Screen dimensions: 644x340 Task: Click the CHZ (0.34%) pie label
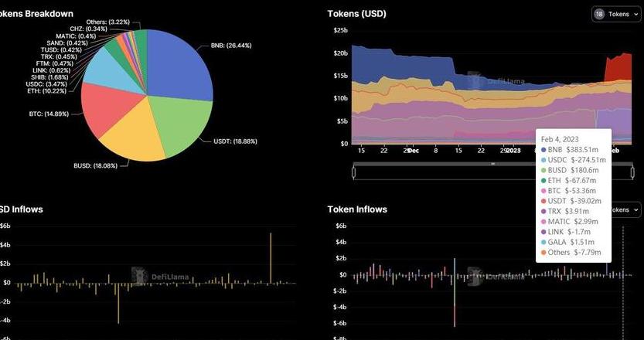(88, 29)
